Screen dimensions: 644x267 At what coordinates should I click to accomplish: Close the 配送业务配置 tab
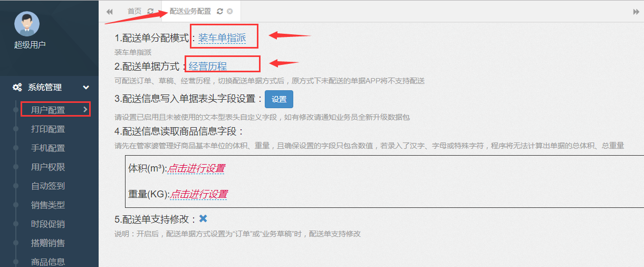click(230, 11)
